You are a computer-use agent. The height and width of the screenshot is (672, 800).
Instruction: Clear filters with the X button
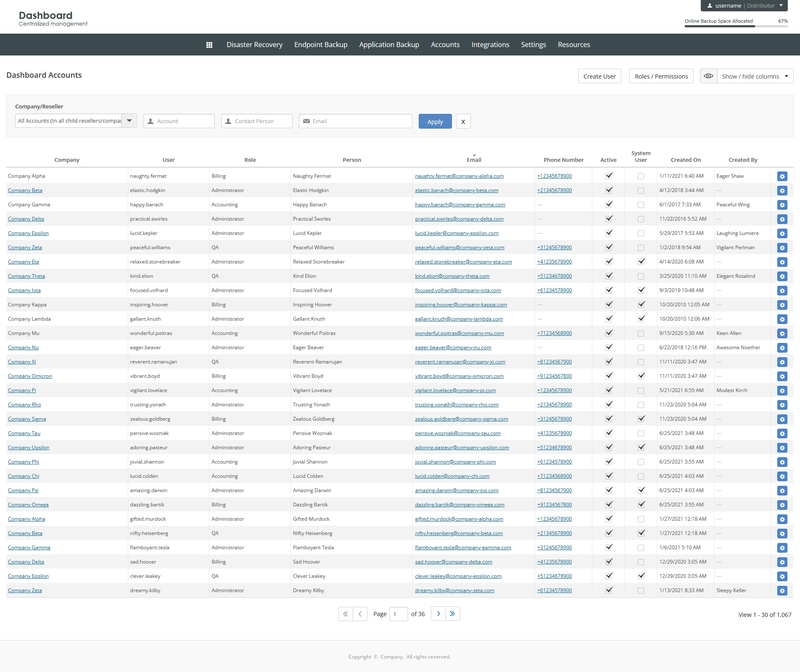pos(463,121)
